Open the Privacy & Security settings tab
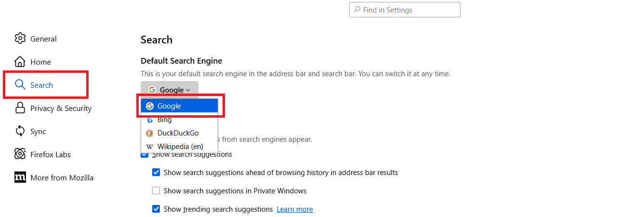 tap(61, 108)
